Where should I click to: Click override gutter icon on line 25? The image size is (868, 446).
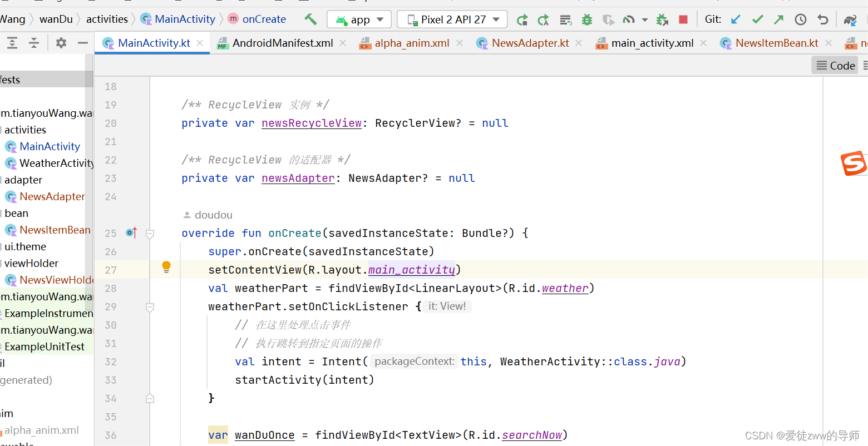pos(131,233)
